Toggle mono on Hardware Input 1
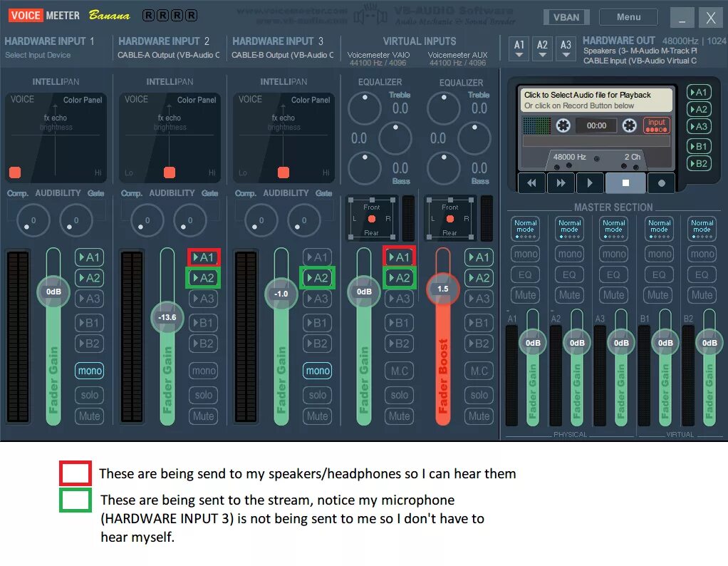Screen dimensions: 728x566 point(89,371)
